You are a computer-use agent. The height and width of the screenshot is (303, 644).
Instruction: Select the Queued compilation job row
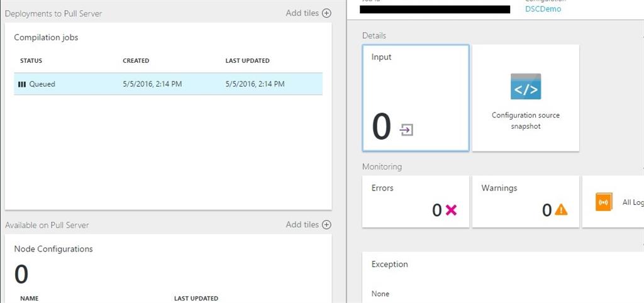click(168, 84)
